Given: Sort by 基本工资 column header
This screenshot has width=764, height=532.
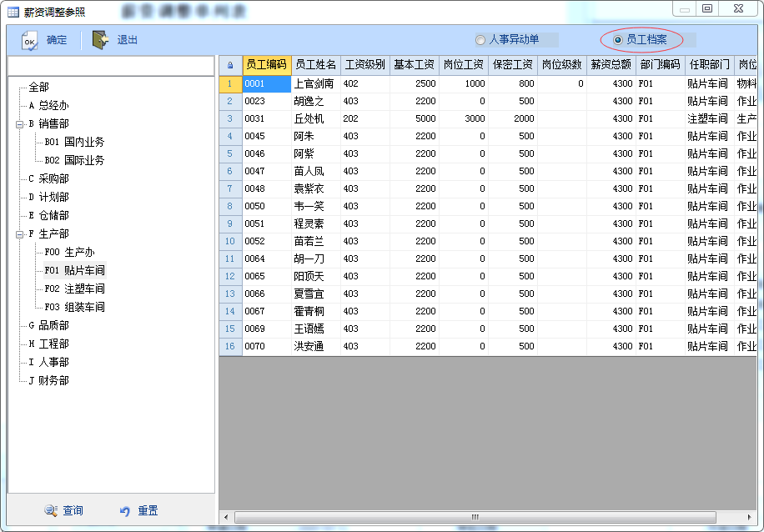Looking at the screenshot, I should click(415, 65).
